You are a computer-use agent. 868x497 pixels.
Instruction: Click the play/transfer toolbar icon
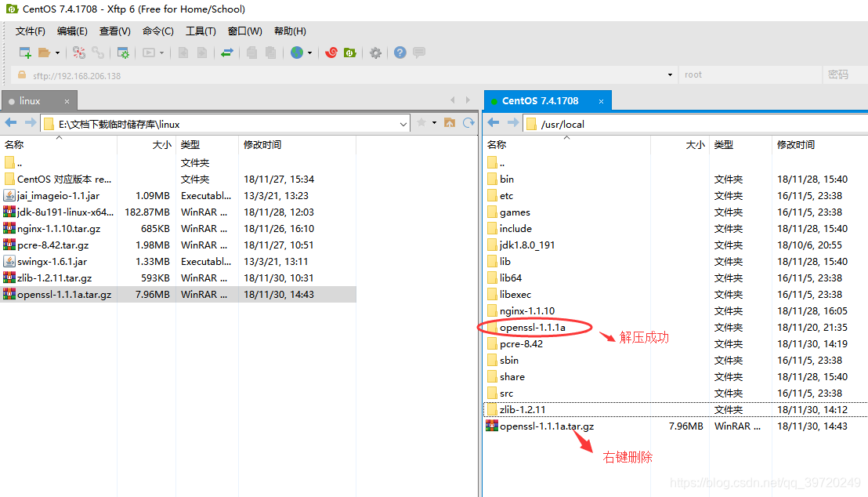point(148,53)
